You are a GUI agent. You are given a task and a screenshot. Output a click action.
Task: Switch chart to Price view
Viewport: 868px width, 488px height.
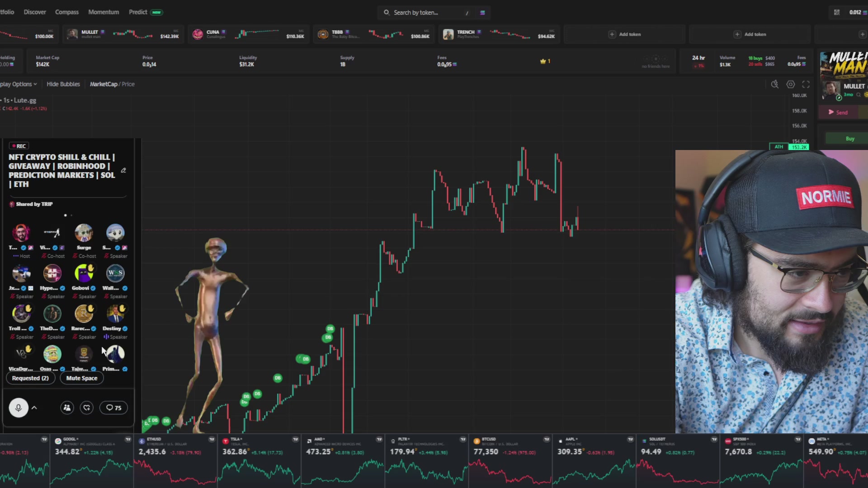tap(128, 84)
